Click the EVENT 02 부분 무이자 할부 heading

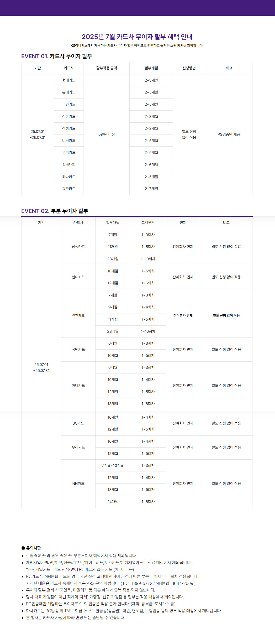point(55,211)
